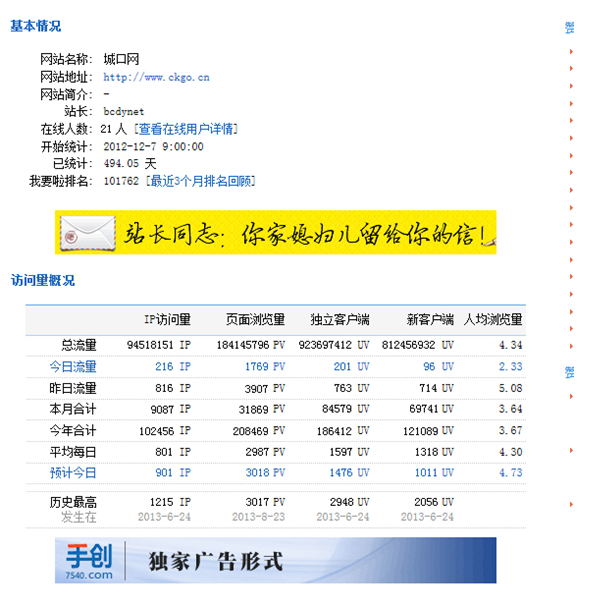Click the 独立客户端 column header
This screenshot has height=594, width=610.
[x=339, y=320]
